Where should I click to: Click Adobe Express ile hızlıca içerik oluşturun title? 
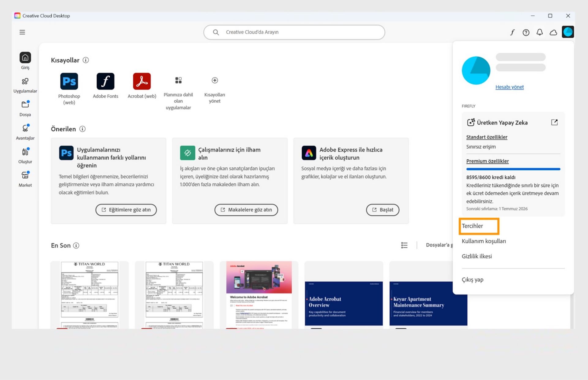point(351,154)
